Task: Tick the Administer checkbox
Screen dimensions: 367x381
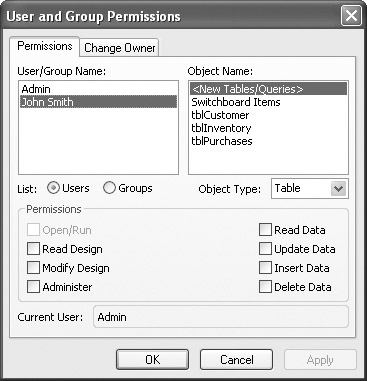Action: [x=33, y=287]
